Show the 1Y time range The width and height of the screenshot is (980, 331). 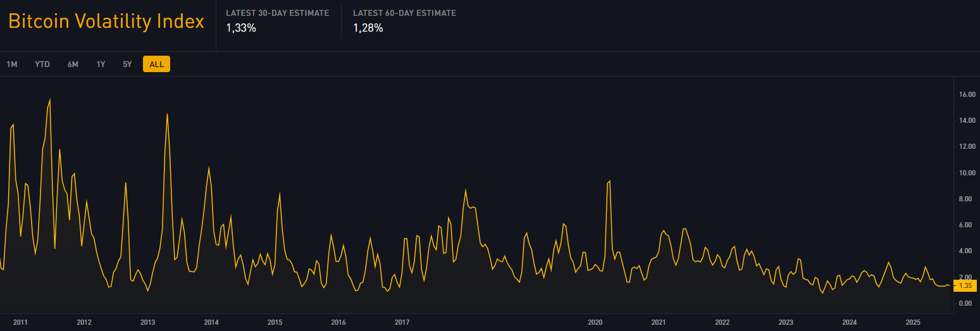(101, 64)
